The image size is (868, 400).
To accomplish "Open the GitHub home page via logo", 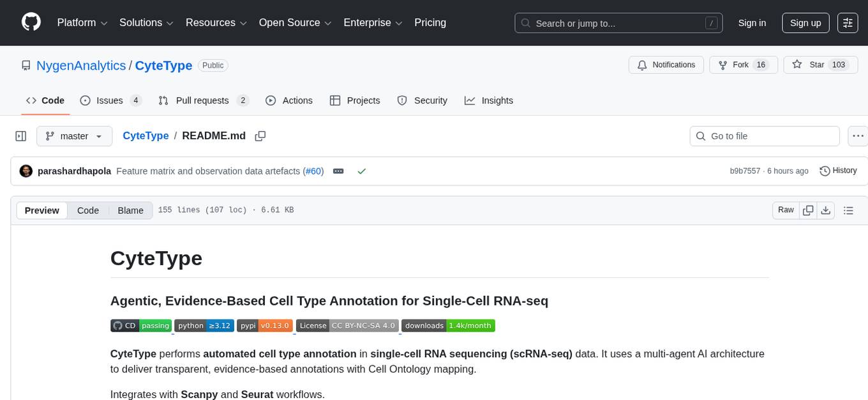I will 31,22.
